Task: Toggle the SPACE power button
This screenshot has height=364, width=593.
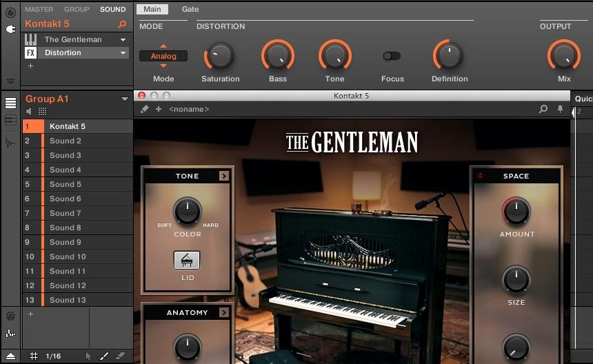Action: coord(481,176)
